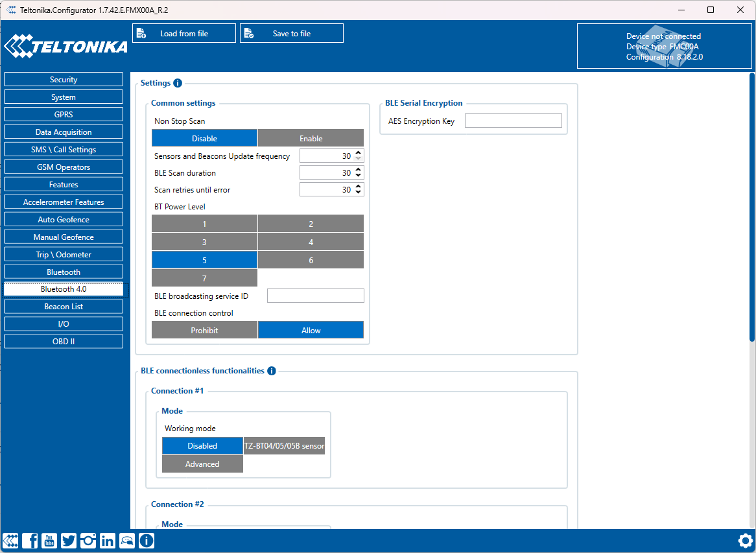756x553 pixels.
Task: Set BLE connection control to Prohibit
Action: 204,330
